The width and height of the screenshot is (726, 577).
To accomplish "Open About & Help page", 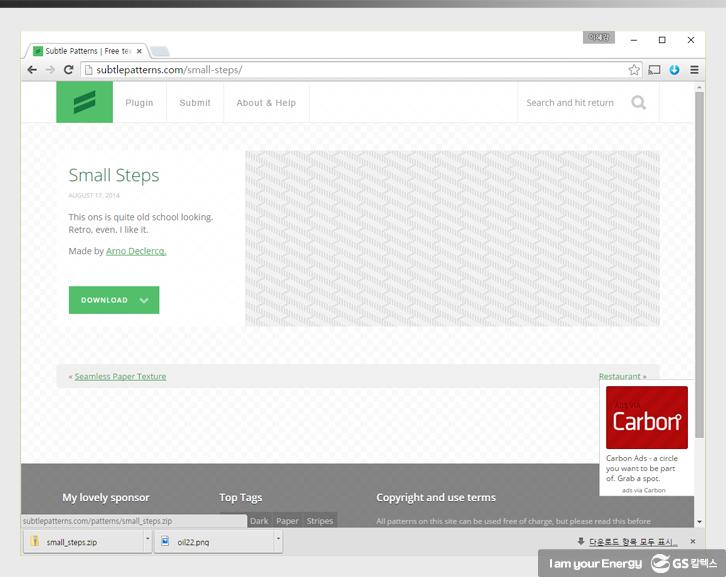I will click(266, 103).
